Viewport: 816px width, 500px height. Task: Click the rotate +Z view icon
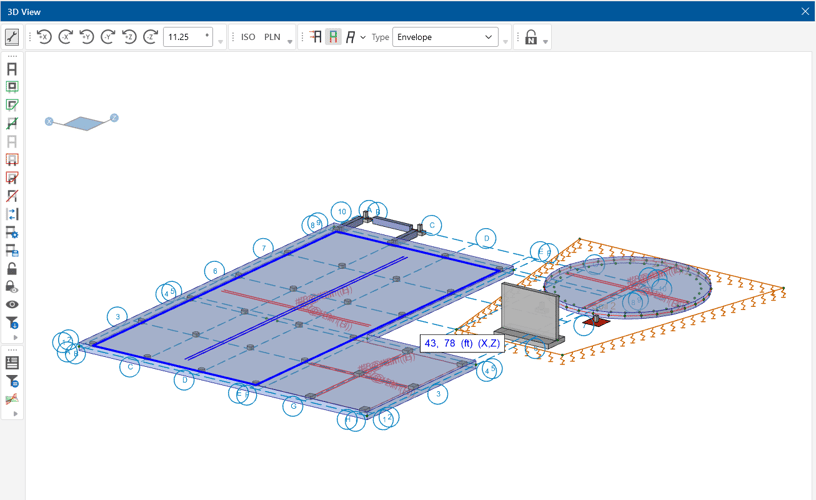click(129, 37)
